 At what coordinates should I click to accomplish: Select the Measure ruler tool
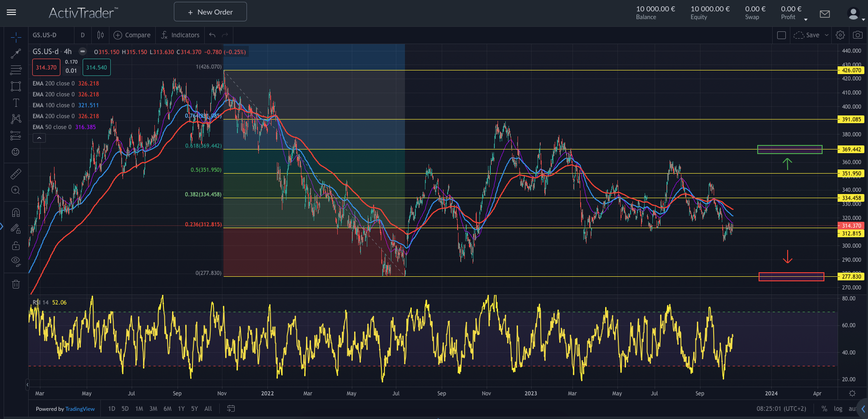coord(16,174)
